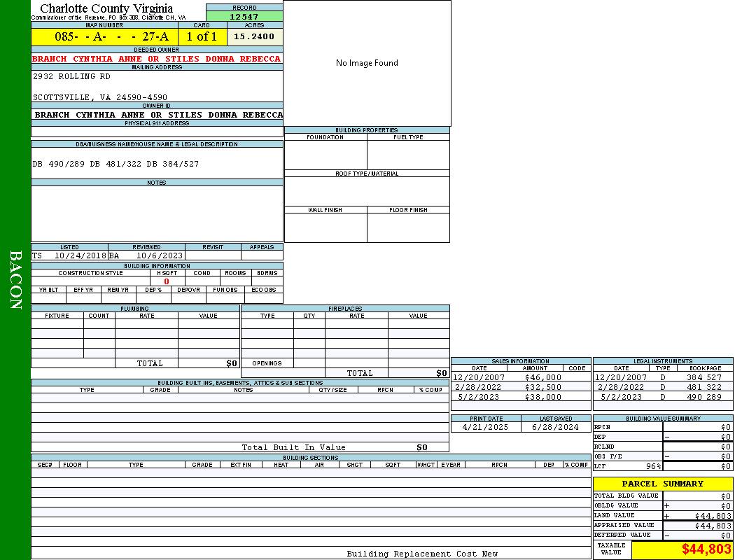Viewport: 735px width, 560px height.
Task: Select the deeded owner name in red
Action: pos(157,59)
